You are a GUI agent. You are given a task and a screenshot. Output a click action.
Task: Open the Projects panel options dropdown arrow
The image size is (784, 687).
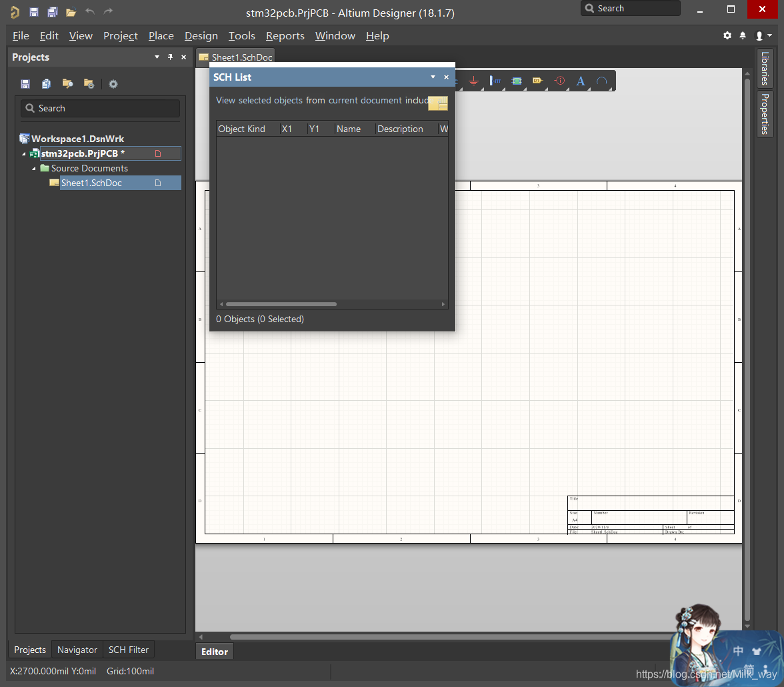(x=157, y=57)
